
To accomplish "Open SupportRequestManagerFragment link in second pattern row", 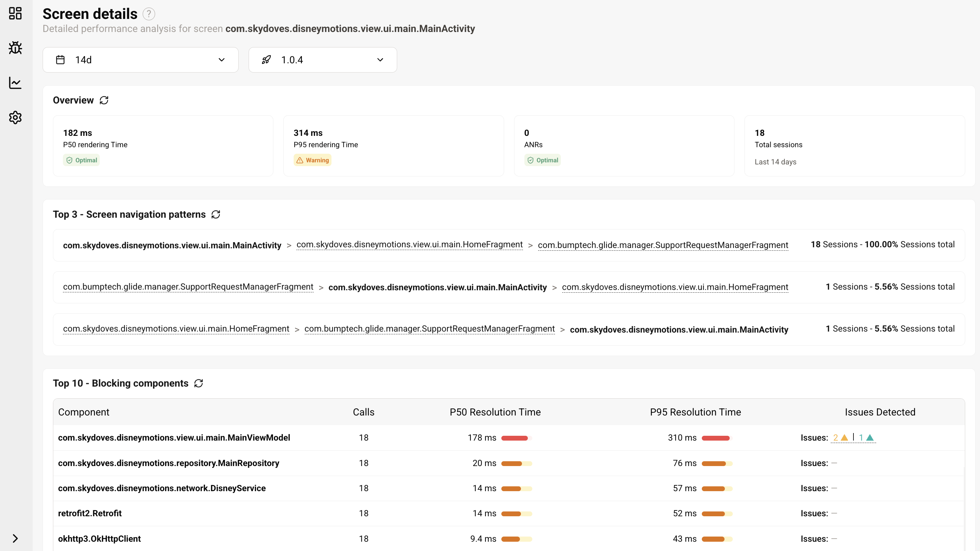I will (x=188, y=287).
